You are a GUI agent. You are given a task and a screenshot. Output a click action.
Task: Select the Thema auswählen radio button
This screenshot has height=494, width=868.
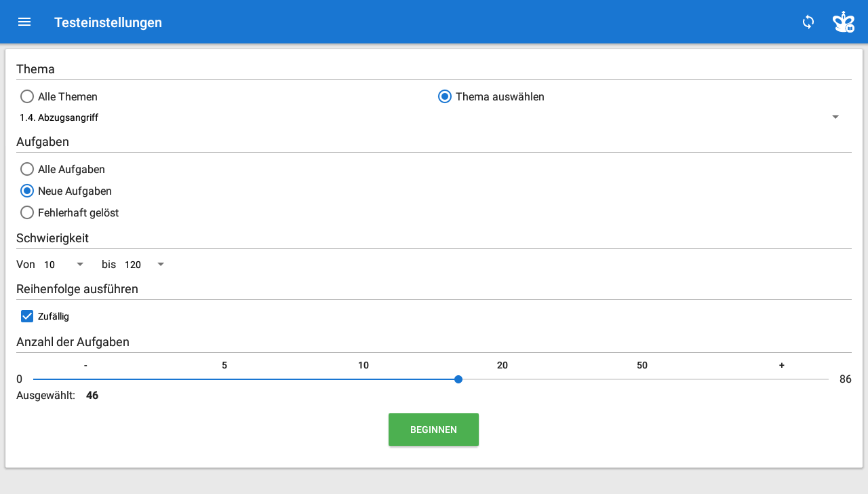coord(445,96)
